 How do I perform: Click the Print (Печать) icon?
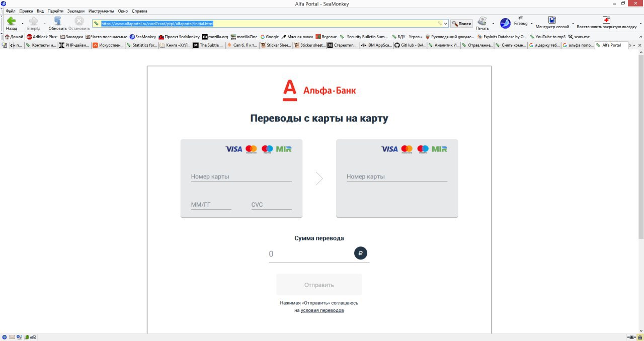coord(482,21)
